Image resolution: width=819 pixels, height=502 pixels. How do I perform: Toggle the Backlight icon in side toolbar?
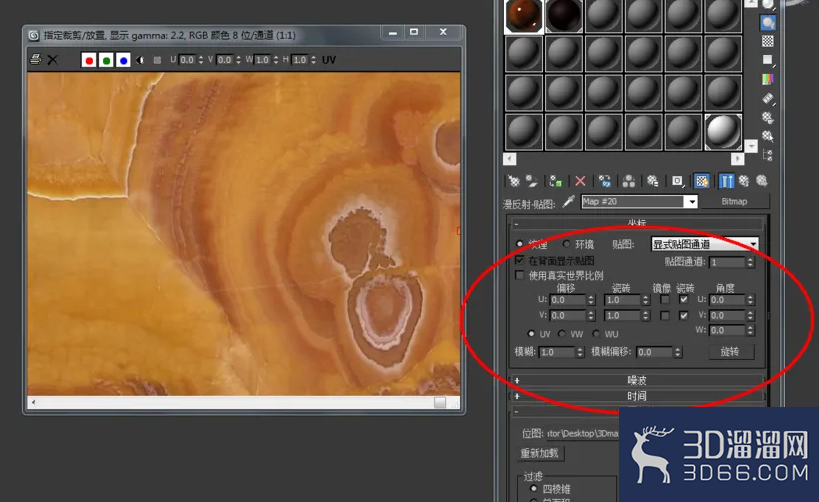(767, 23)
